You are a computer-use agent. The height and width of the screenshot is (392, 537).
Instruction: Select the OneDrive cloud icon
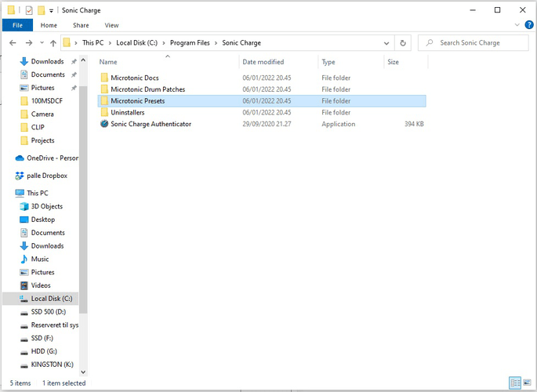(x=20, y=158)
